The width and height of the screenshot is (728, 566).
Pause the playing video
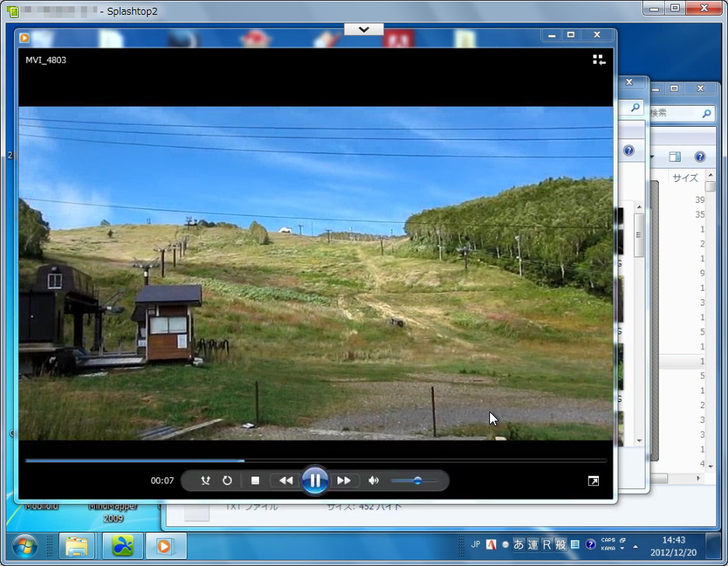(x=315, y=480)
